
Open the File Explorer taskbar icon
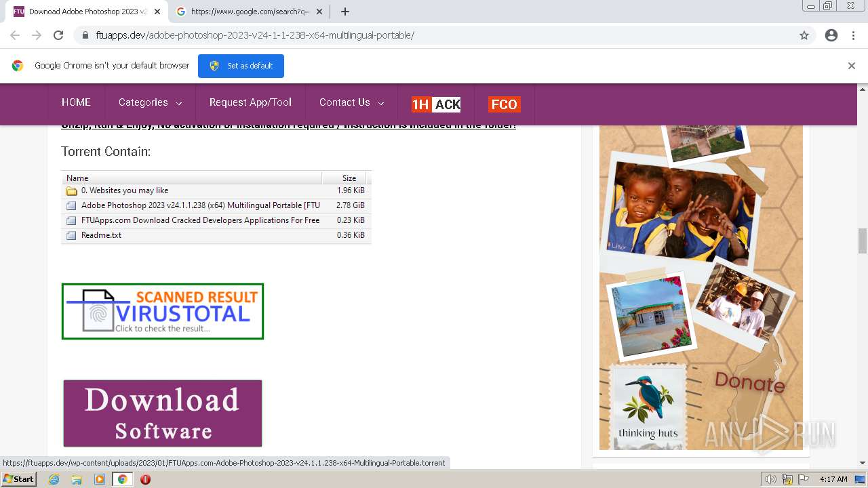[77, 479]
